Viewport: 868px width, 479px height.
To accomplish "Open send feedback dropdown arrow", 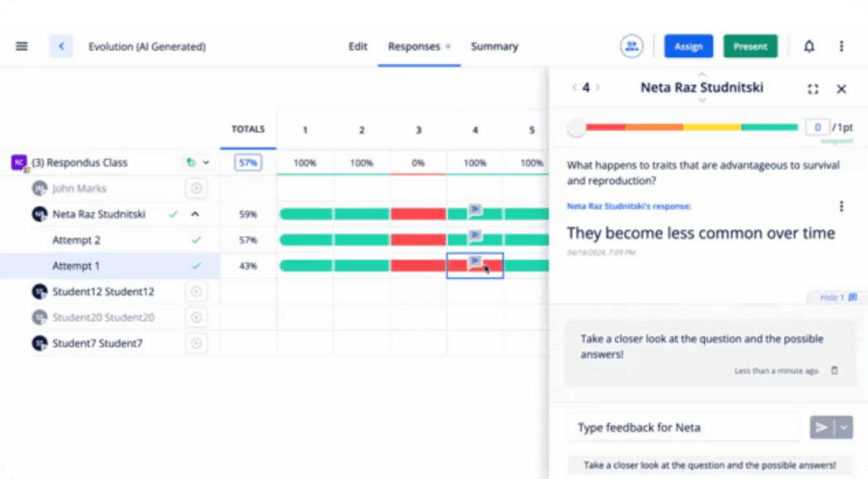I will point(843,428).
